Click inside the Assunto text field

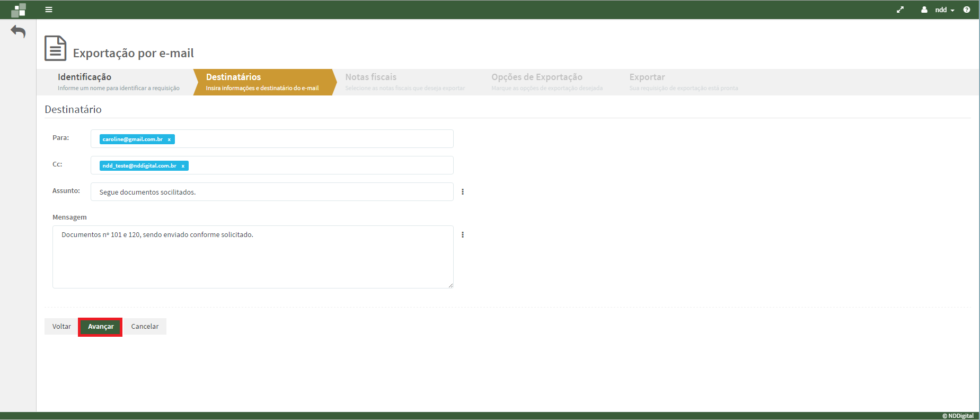click(x=271, y=192)
